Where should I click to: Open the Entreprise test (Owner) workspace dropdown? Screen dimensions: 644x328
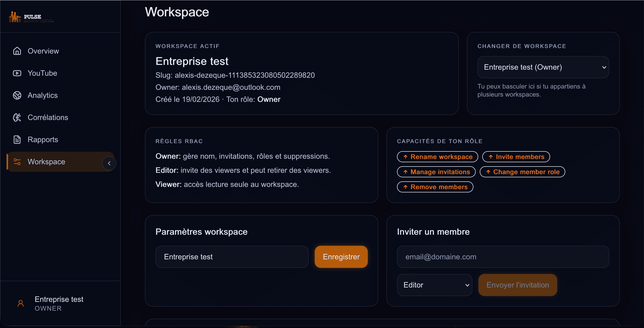(x=543, y=67)
